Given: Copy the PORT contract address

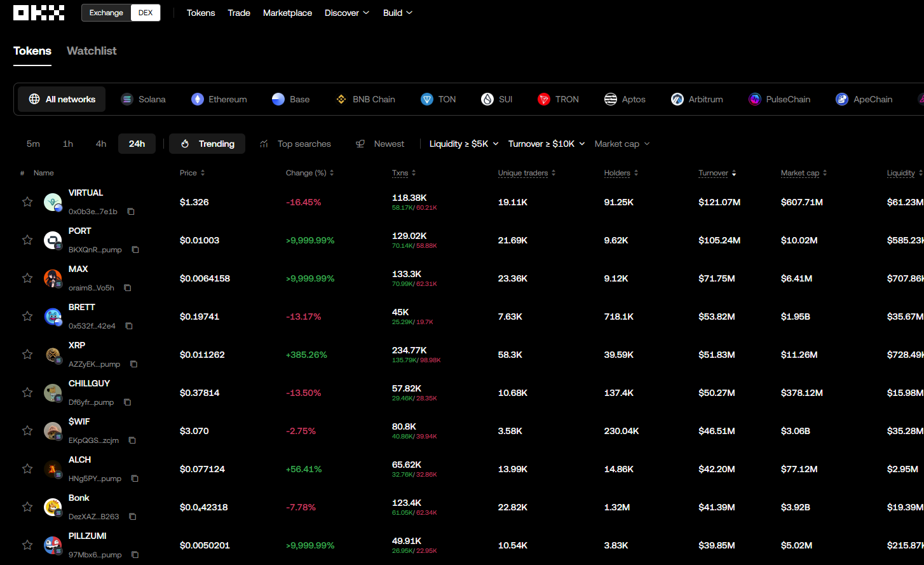Looking at the screenshot, I should pyautogui.click(x=135, y=250).
